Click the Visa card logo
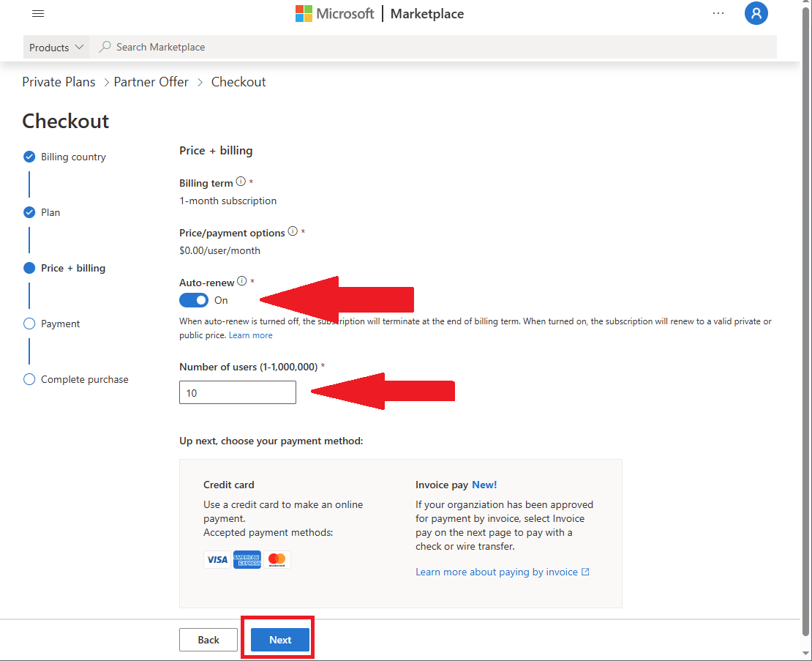Image resolution: width=812 pixels, height=661 pixels. pyautogui.click(x=217, y=559)
